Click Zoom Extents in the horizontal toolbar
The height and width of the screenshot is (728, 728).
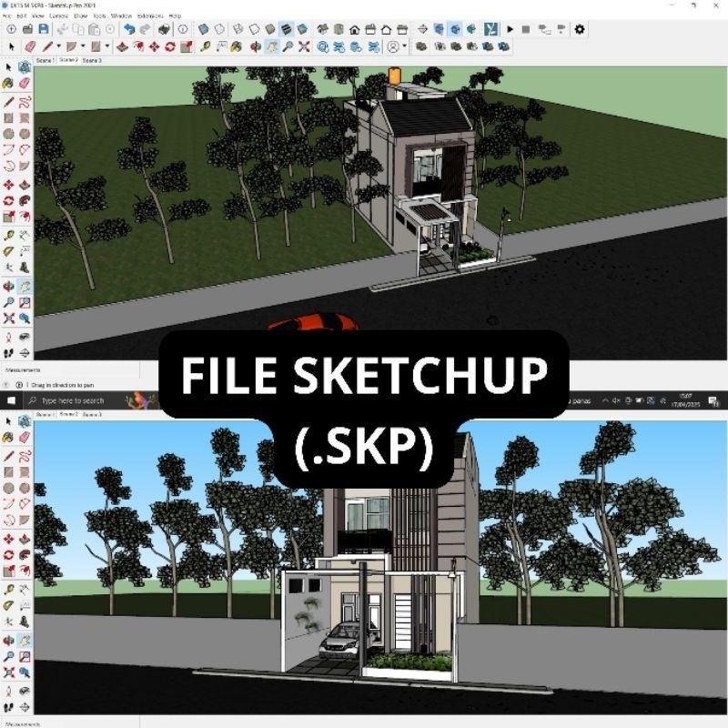[x=304, y=46]
